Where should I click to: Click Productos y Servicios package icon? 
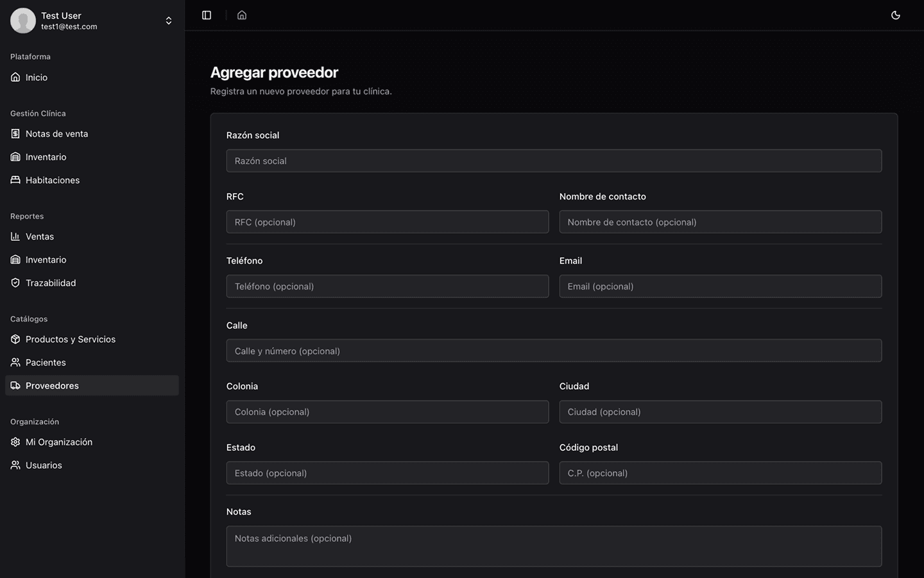click(x=15, y=339)
